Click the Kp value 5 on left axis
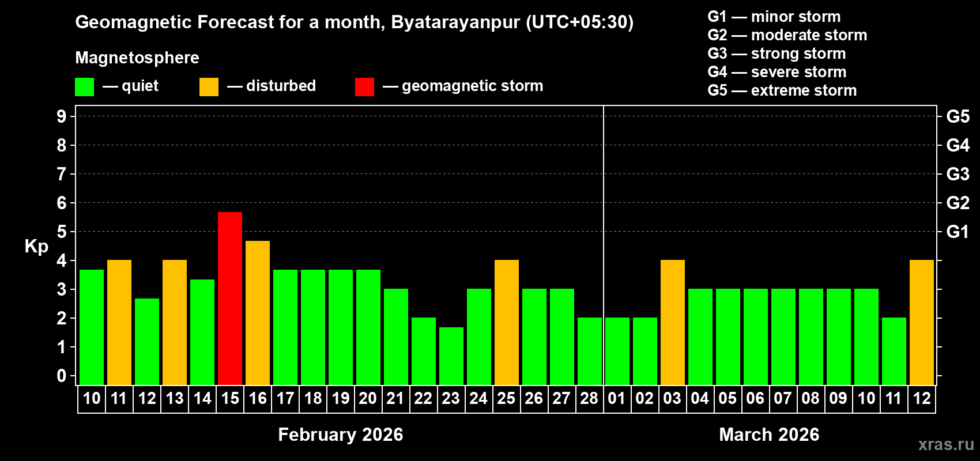 (62, 232)
